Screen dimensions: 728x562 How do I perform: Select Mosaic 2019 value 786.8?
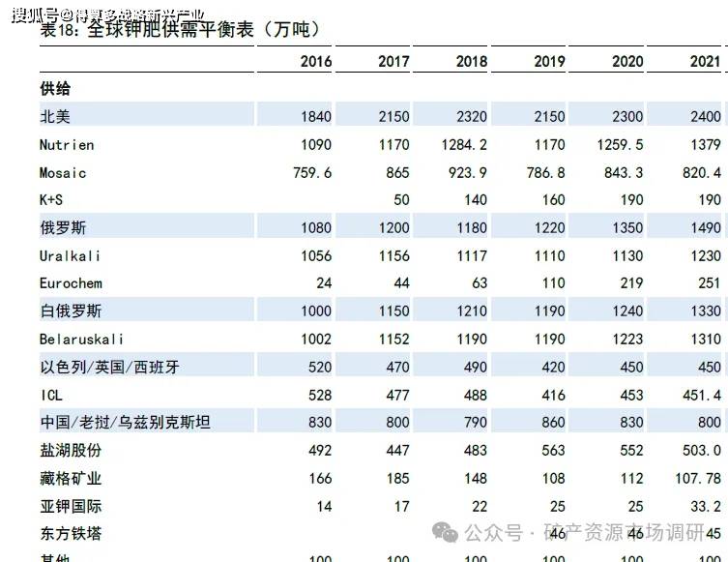click(546, 173)
